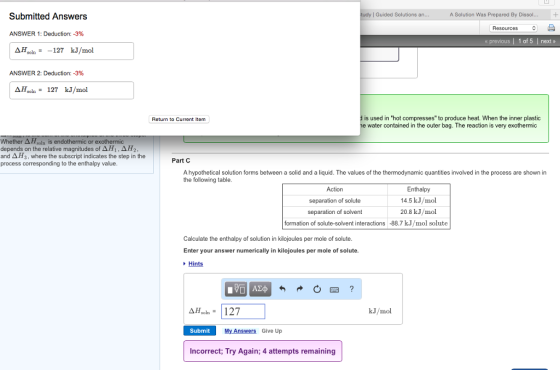Open the Greek symbols ΑΣΦ palette
This screenshot has width=560, height=370.
(x=260, y=289)
